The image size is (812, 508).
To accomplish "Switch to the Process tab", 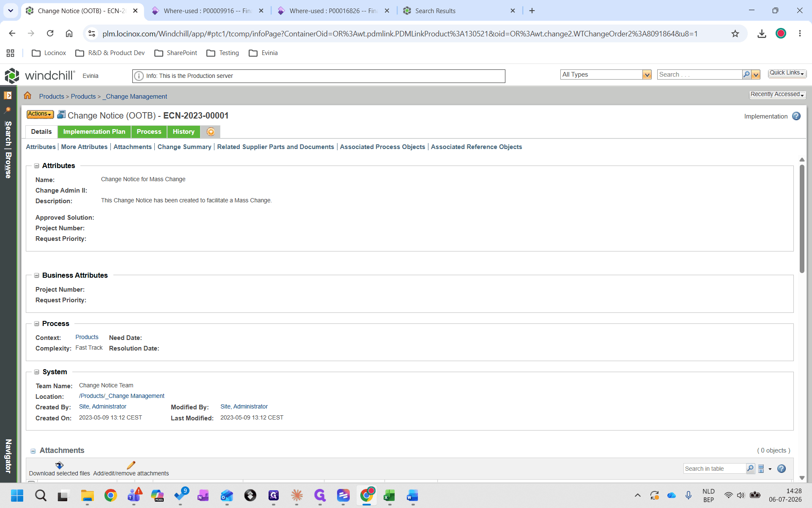I will point(149,132).
